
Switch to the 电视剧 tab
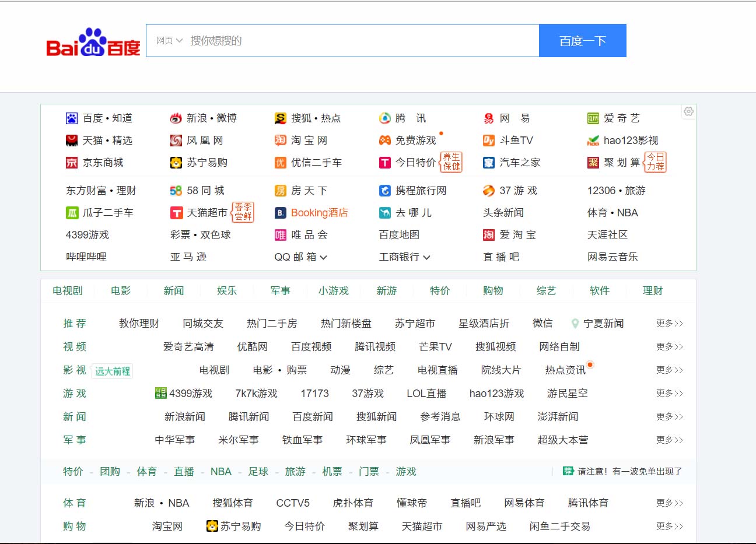click(x=68, y=291)
